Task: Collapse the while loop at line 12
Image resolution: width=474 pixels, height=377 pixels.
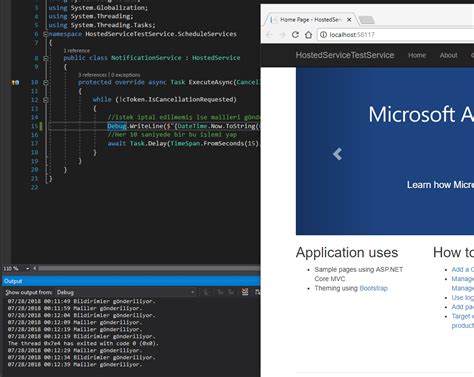Action: (46, 99)
